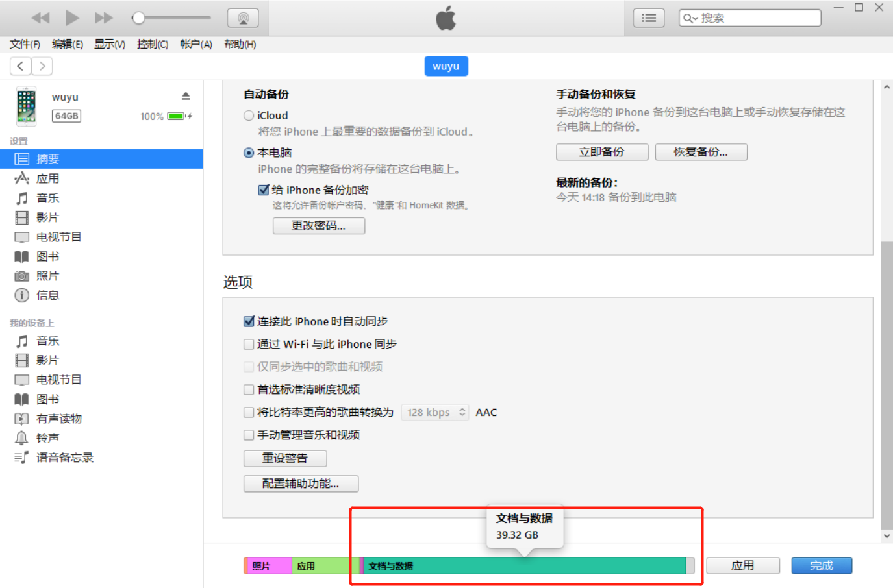Screen dimensions: 893x588
Task: Click the volume slider knob
Action: (138, 18)
